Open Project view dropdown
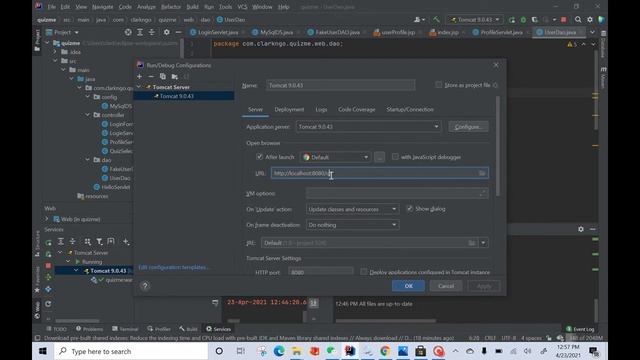 point(67,32)
